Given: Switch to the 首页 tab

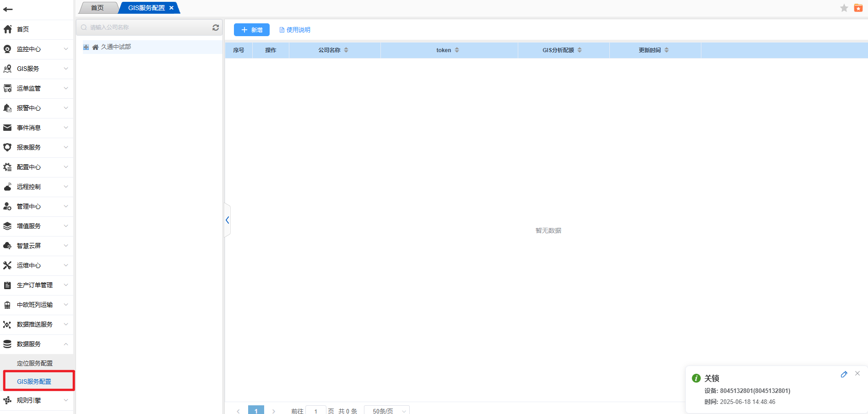Looking at the screenshot, I should pyautogui.click(x=97, y=8).
